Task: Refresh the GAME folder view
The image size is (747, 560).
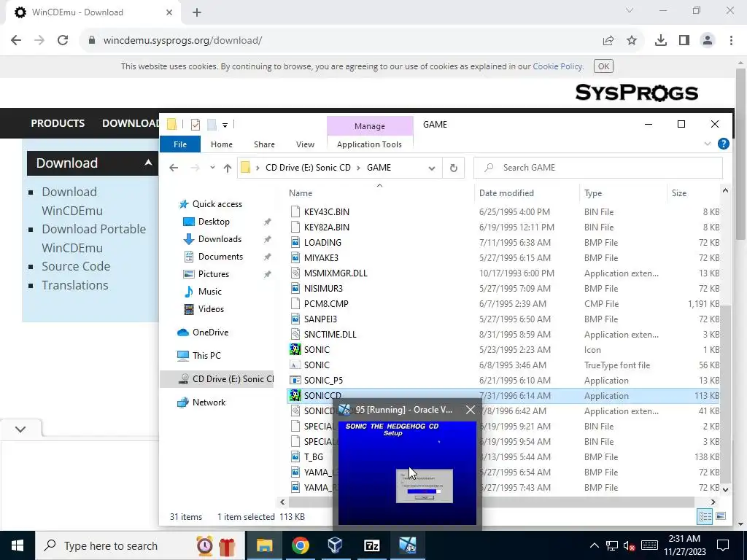Action: (x=454, y=168)
